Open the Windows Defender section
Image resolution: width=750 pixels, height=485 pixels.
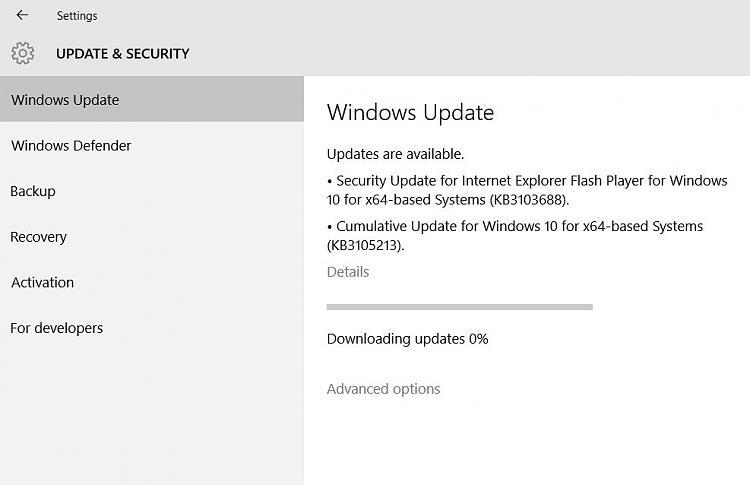(71, 145)
